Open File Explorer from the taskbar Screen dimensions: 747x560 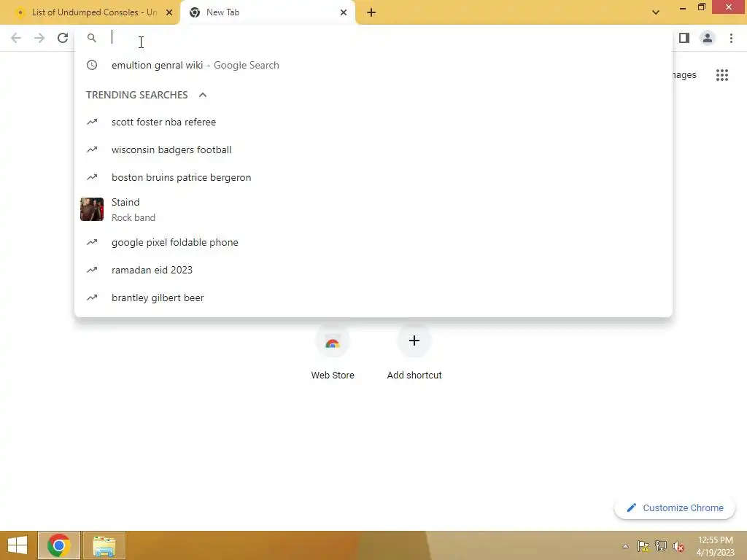click(x=104, y=545)
